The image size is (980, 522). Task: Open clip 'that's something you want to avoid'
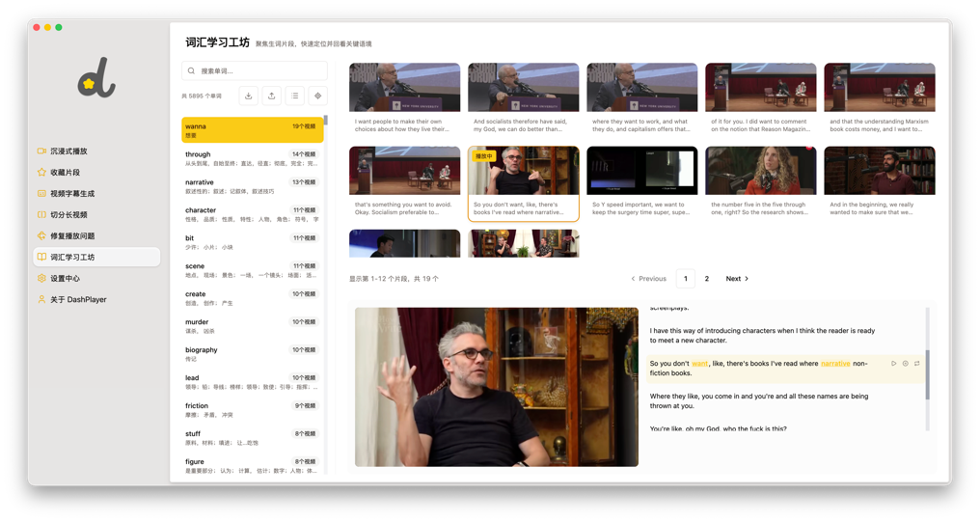click(x=404, y=183)
